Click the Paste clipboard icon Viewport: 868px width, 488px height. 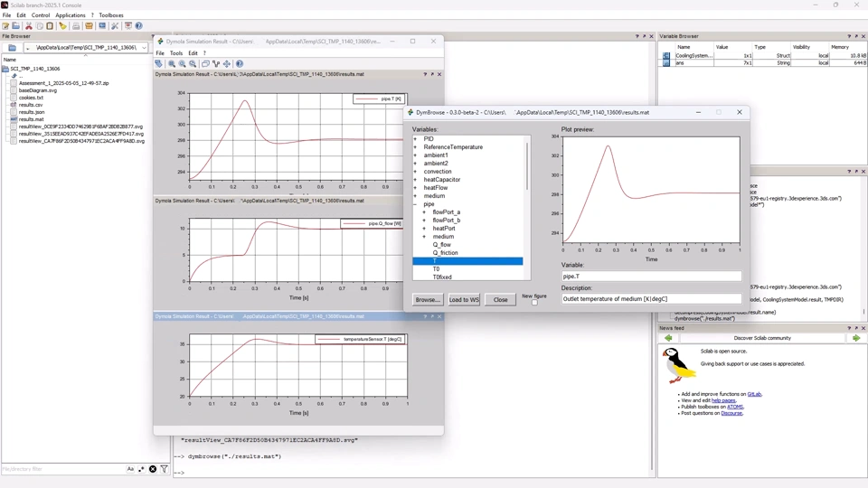(x=50, y=26)
